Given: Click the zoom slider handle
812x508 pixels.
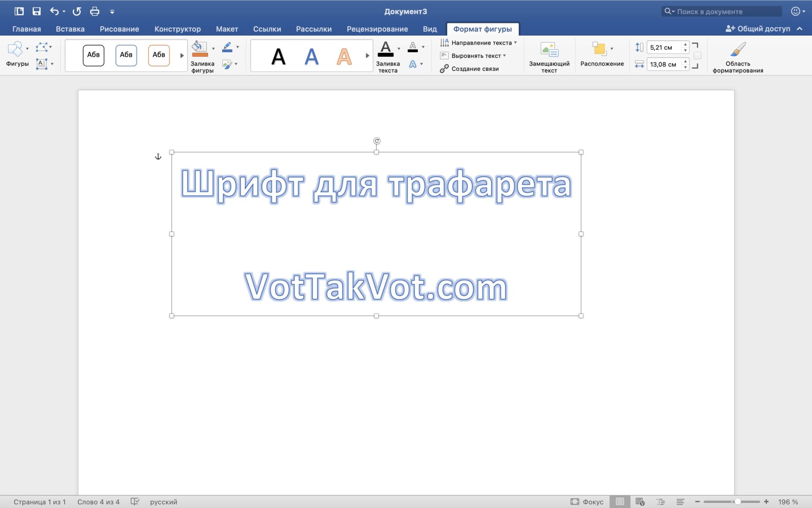Looking at the screenshot, I should (x=738, y=502).
